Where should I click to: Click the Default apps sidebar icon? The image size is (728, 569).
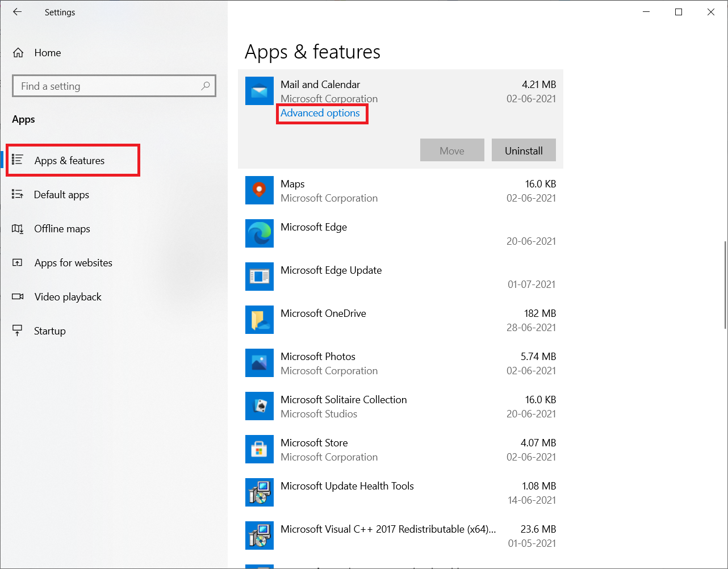tap(18, 194)
